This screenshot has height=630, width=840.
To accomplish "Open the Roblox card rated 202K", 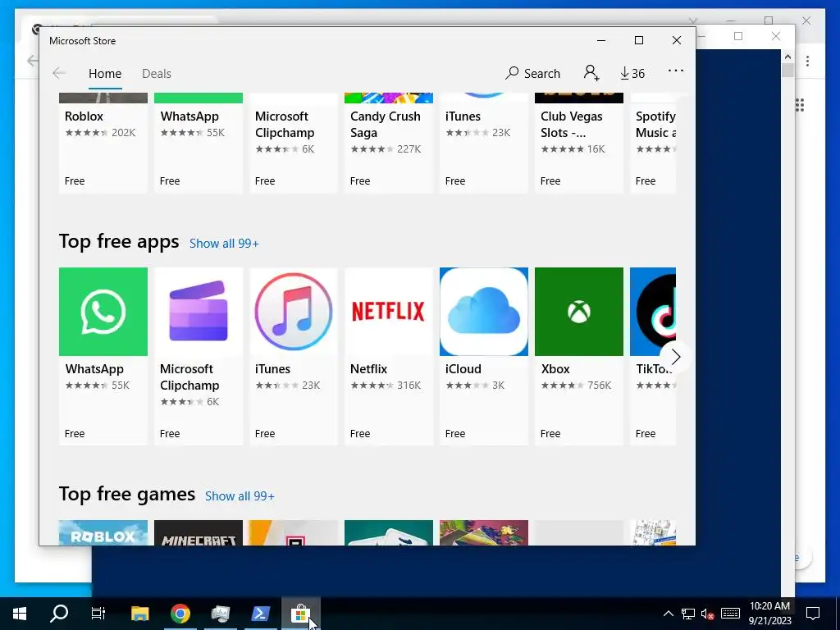I will tap(103, 143).
